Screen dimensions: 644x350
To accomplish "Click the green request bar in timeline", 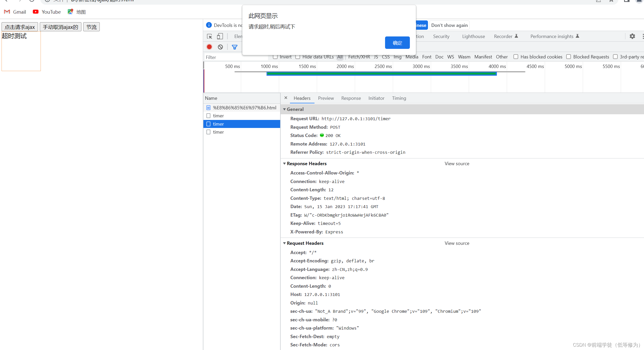I will [381, 74].
